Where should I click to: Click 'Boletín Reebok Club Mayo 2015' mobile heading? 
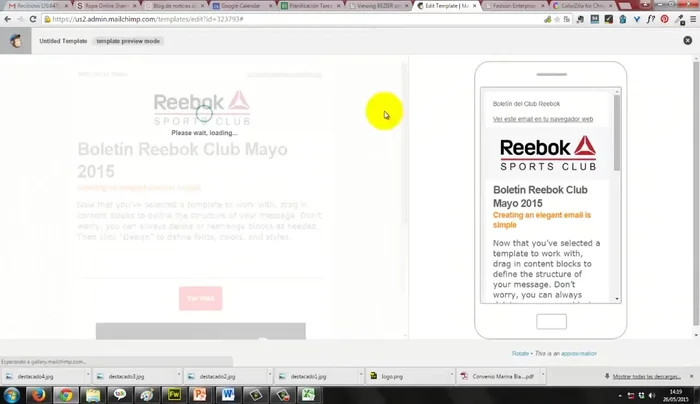[540, 196]
